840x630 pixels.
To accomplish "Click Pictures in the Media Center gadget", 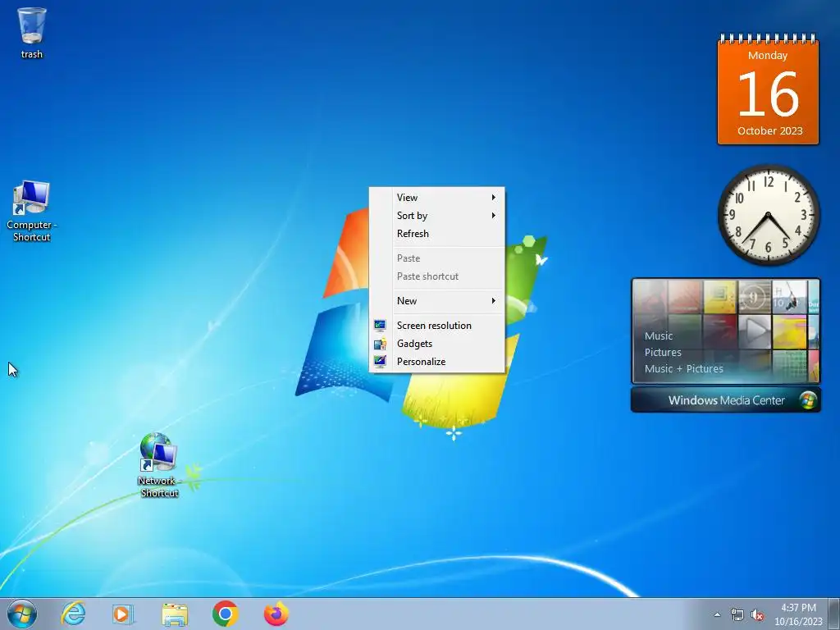I will (663, 353).
